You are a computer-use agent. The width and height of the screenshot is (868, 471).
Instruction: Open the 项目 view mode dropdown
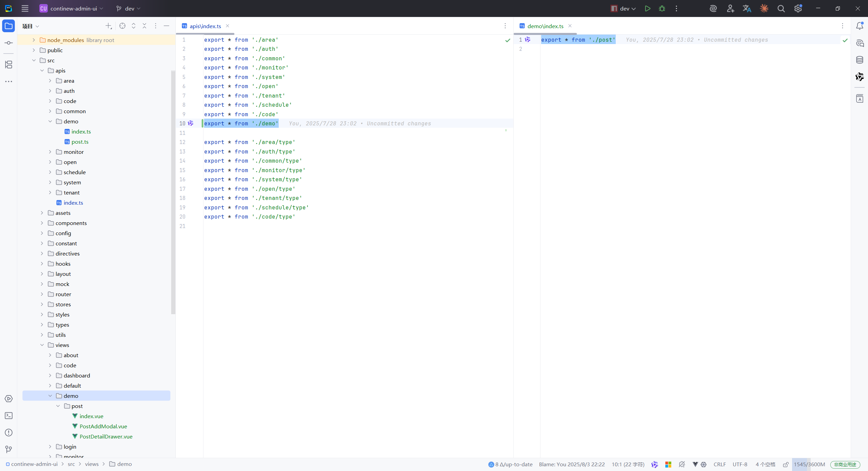coord(31,26)
